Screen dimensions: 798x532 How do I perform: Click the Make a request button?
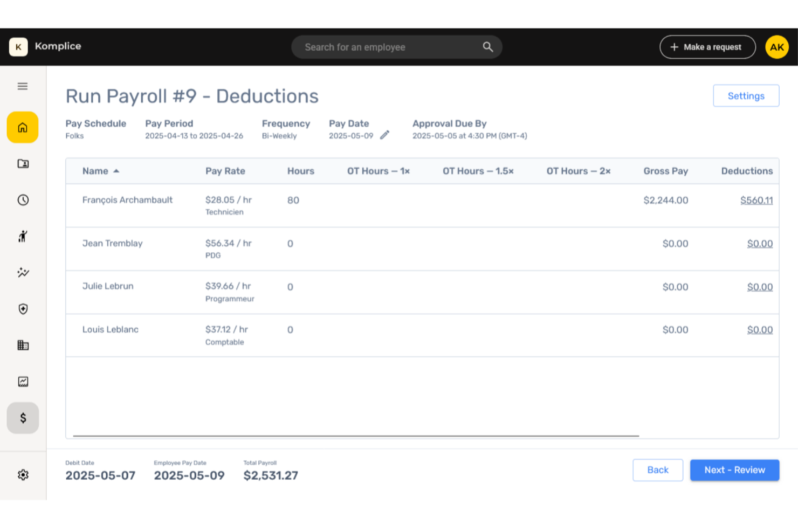(x=707, y=47)
